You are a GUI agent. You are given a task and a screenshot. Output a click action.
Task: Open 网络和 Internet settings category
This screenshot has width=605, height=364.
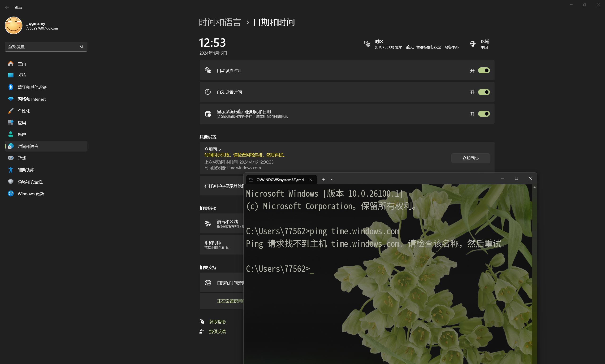(46, 99)
